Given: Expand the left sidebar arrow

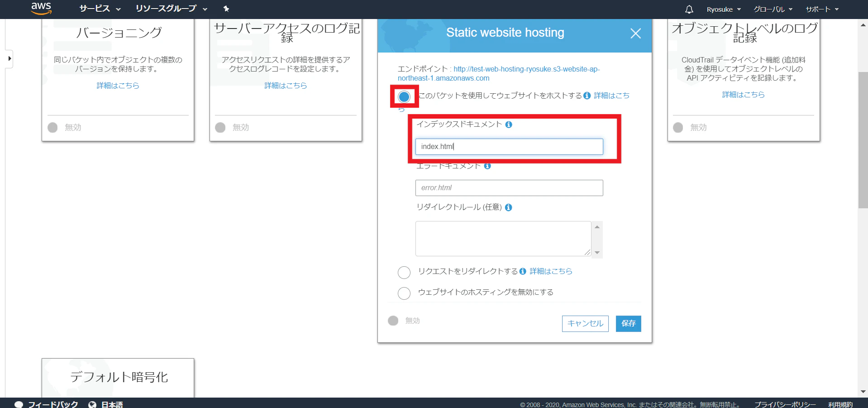Looking at the screenshot, I should pos(9,58).
